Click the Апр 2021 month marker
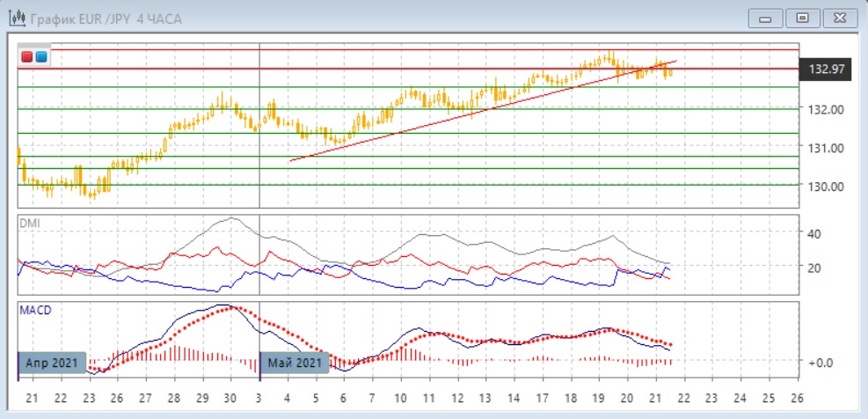The width and height of the screenshot is (868, 419). click(52, 362)
